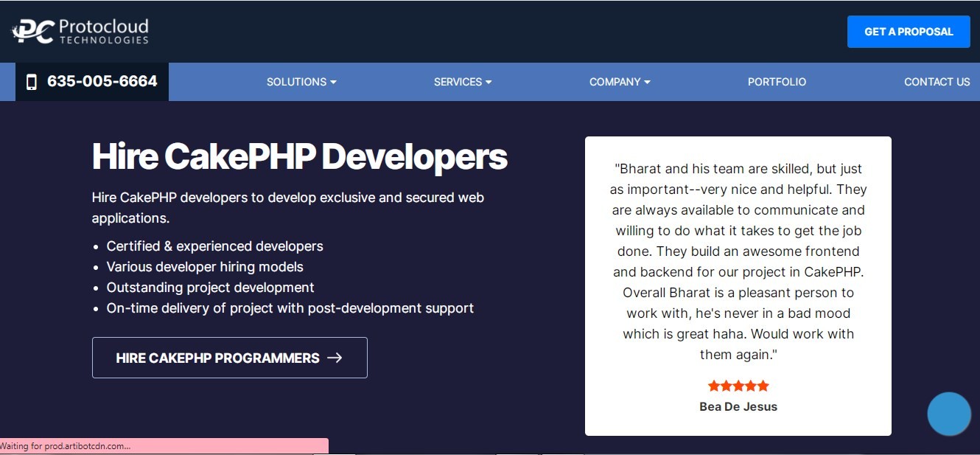
Task: Open the blue chat bubble widget
Action: [x=948, y=414]
